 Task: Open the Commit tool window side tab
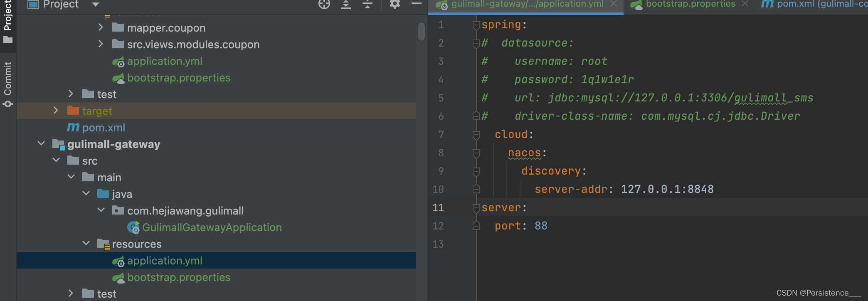coord(7,84)
